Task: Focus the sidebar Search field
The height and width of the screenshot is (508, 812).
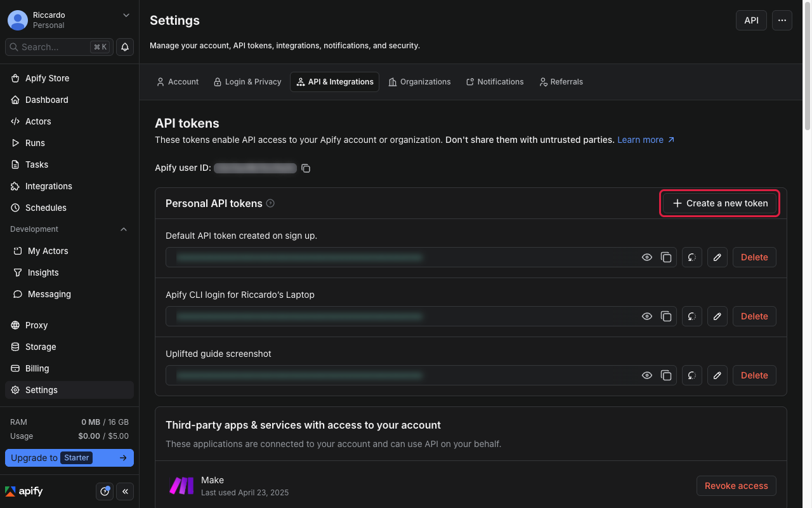Action: [59, 47]
